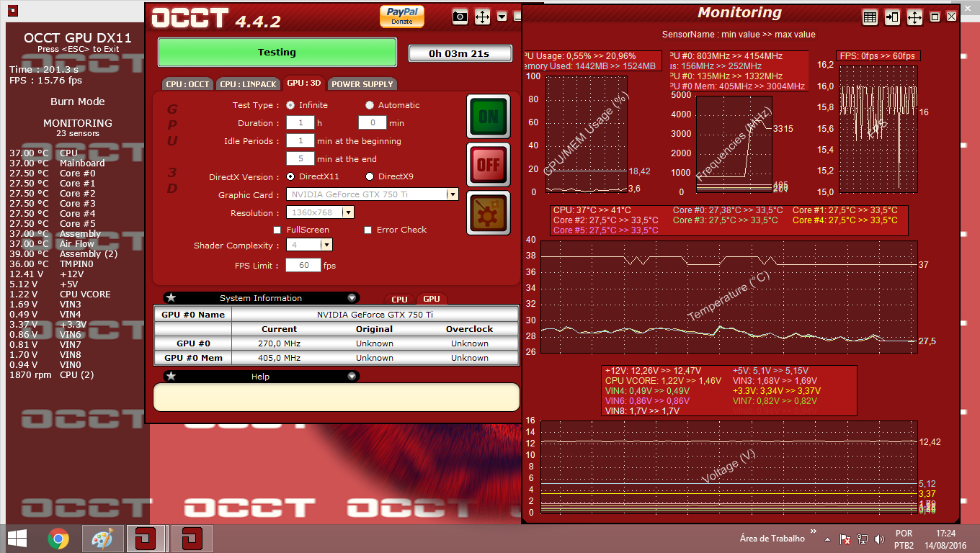Screen dimensions: 980x553
Task: Open the small dropdown arrow in OCCT title bar
Action: point(502,16)
